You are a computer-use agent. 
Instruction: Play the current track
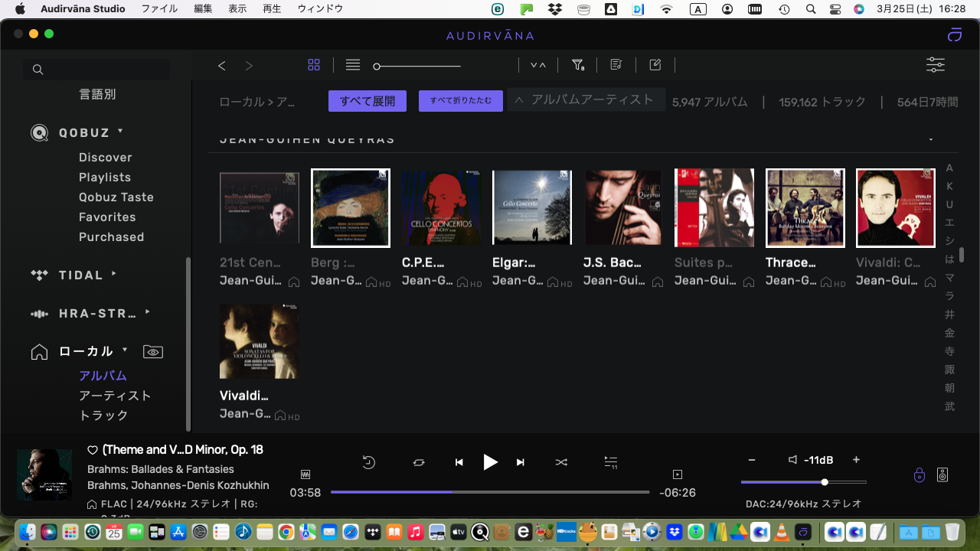tap(490, 461)
